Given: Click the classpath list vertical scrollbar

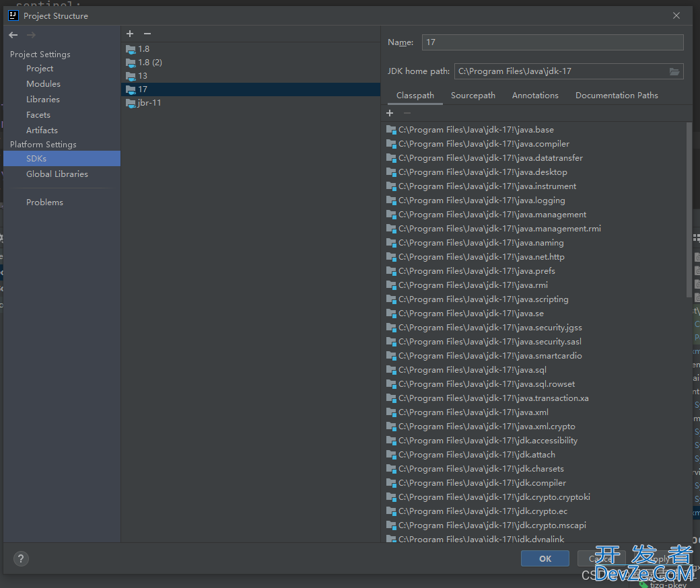Looking at the screenshot, I should (x=689, y=210).
